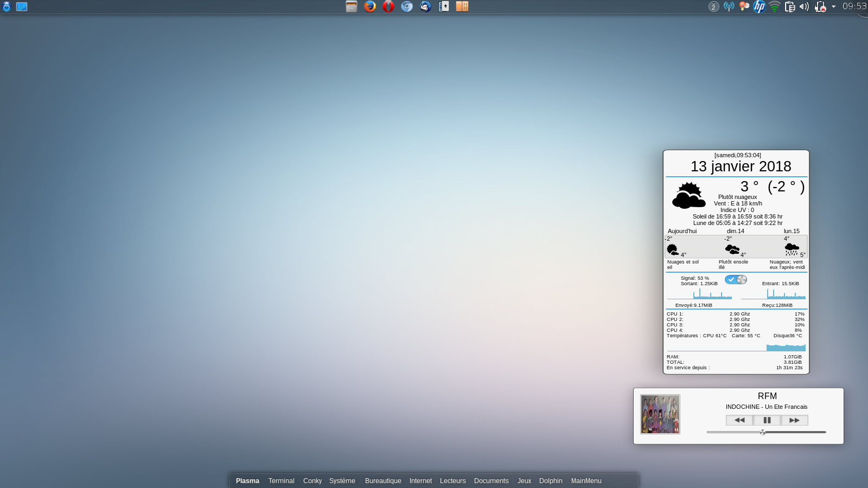Click the removable device notifier icon
The width and height of the screenshot is (868, 488).
click(x=820, y=7)
